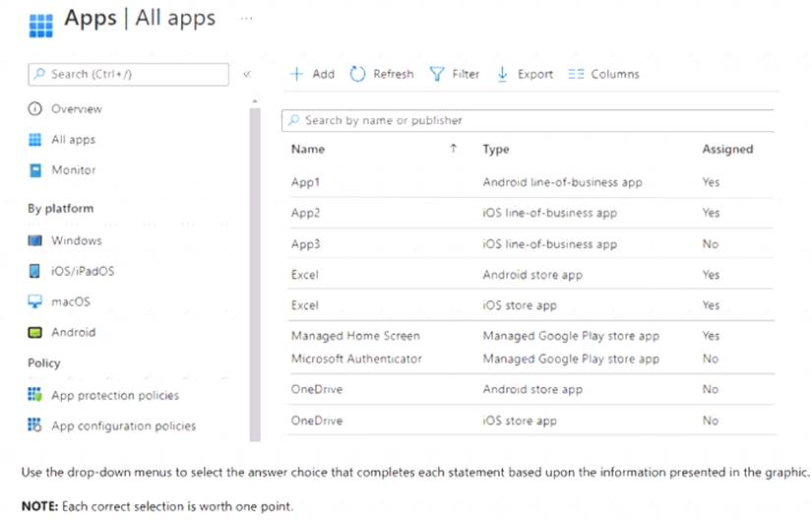The height and width of the screenshot is (520, 812).
Task: Click iOS line-of-business app type for App2
Action: click(x=550, y=213)
